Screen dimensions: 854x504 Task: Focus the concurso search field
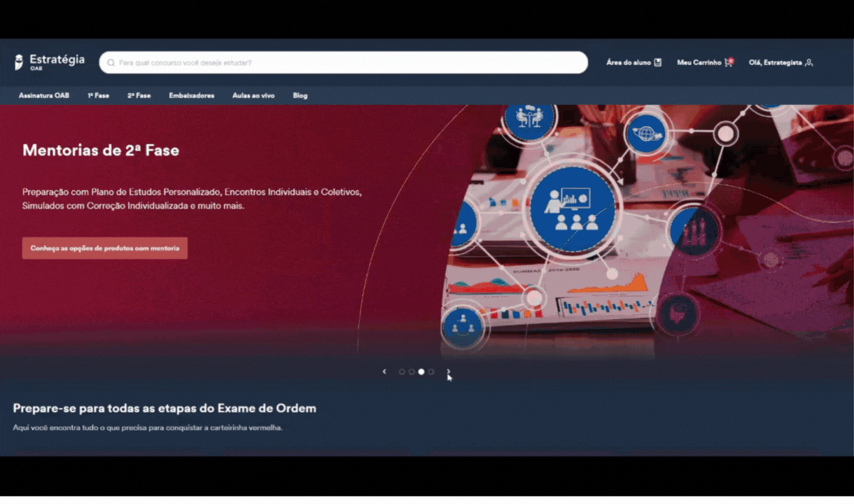point(343,62)
